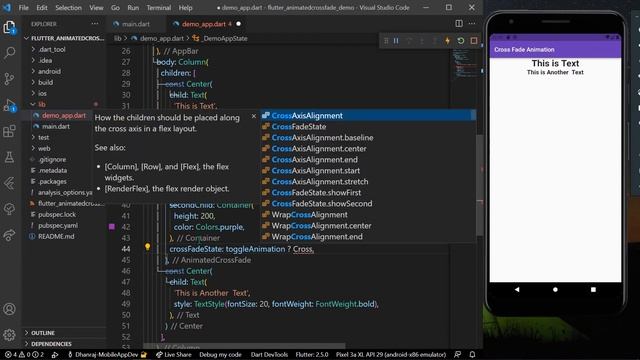
Task: Open the Accounts icon in activity bar
Action: coord(9,309)
